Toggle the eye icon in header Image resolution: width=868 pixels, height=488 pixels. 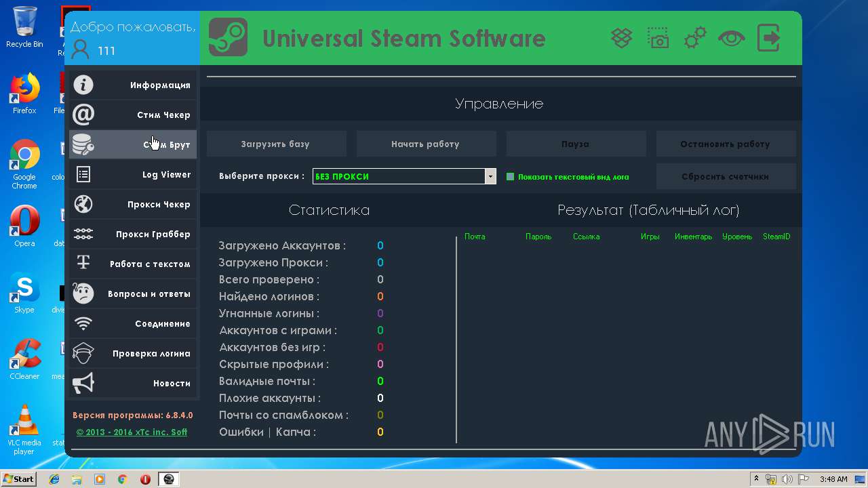click(x=732, y=38)
